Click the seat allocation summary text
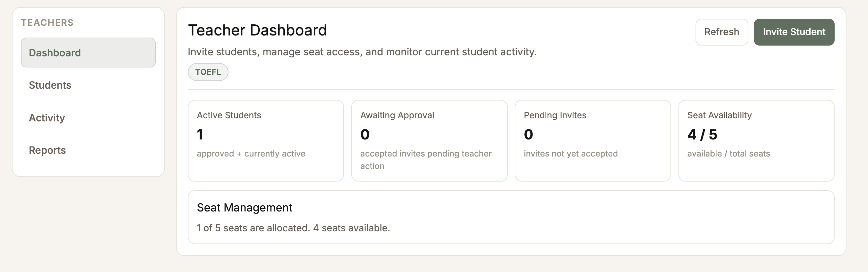Screen dimensions: 868x272 (293, 227)
